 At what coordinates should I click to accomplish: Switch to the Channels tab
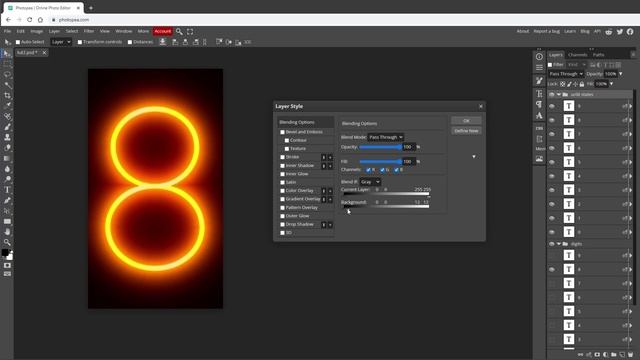point(577,55)
